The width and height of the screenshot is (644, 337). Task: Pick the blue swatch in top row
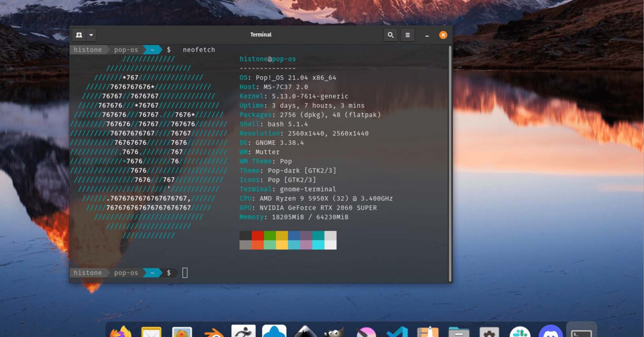coord(294,236)
